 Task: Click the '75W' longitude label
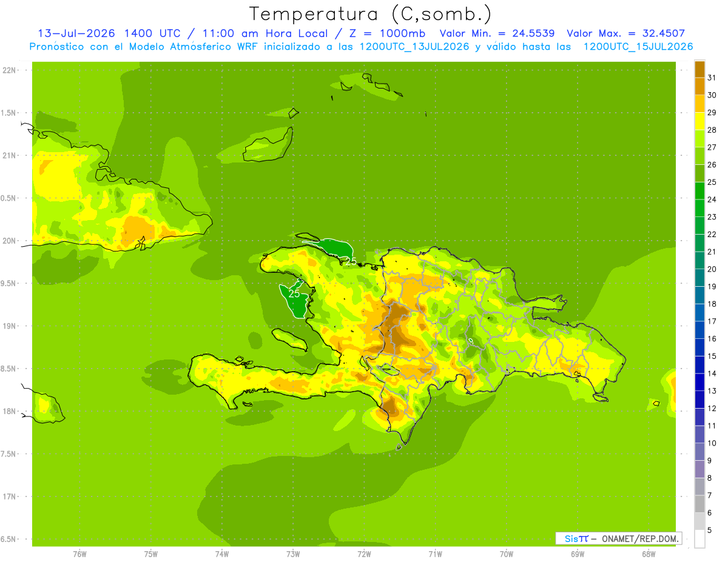coord(151,554)
